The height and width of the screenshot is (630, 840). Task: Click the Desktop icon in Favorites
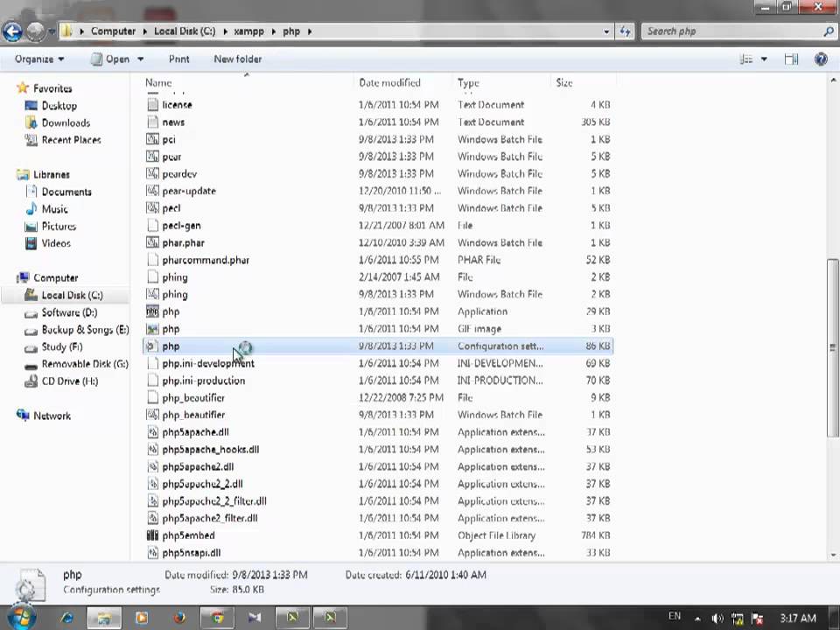[x=31, y=106]
